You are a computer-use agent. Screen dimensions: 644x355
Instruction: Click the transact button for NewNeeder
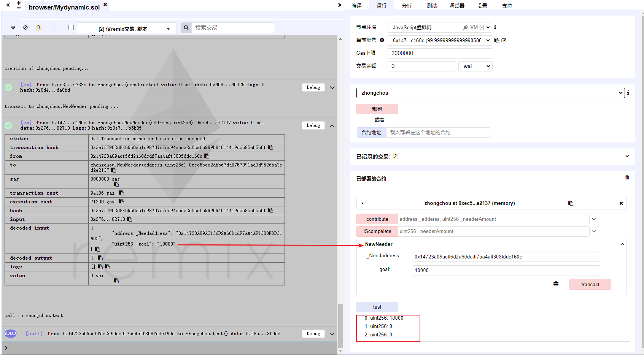click(x=590, y=284)
